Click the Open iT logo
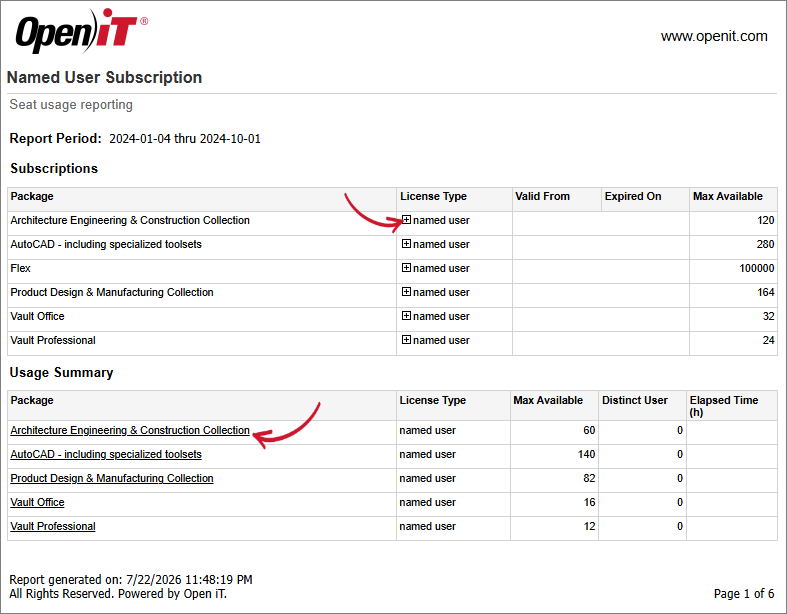787x614 pixels. pyautogui.click(x=81, y=31)
